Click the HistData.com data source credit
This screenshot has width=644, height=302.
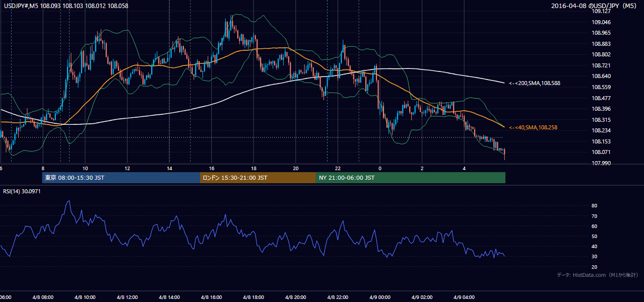coord(598,275)
